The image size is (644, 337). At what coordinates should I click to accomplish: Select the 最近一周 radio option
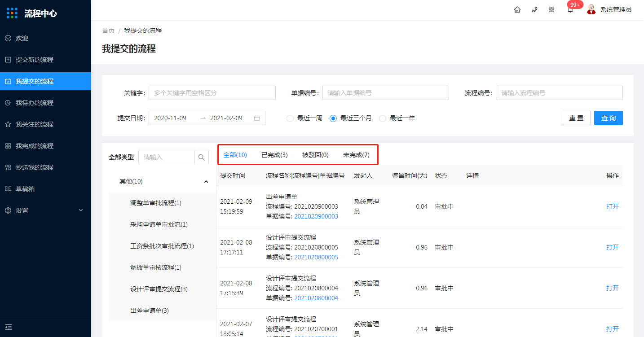[x=290, y=118]
